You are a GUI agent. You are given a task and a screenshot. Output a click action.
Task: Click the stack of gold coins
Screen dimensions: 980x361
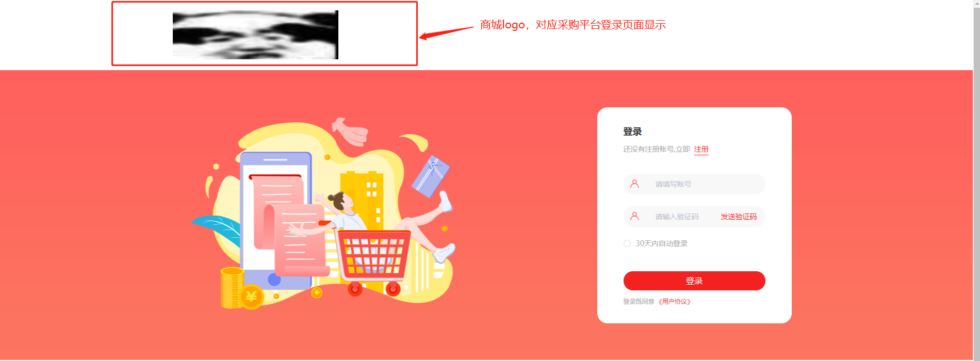coord(232,287)
